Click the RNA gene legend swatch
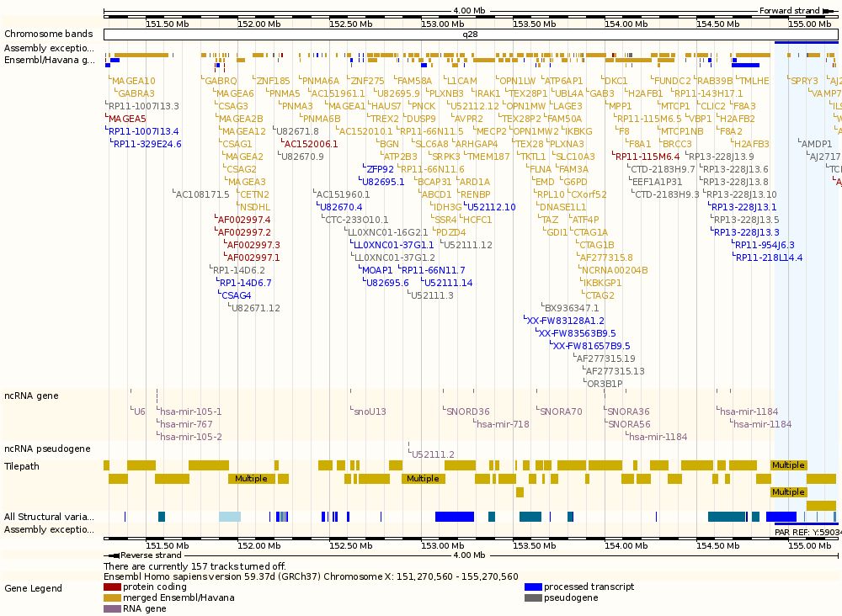The image size is (842, 616). (x=112, y=608)
